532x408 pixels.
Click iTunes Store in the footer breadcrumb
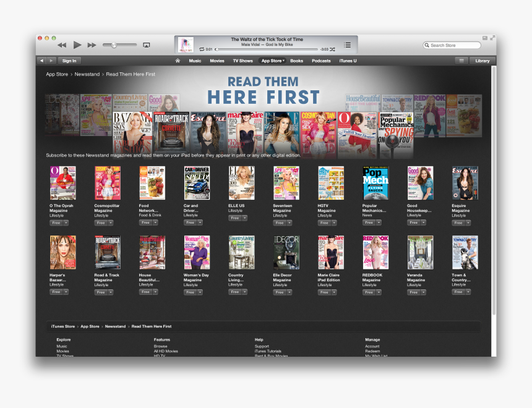click(62, 326)
